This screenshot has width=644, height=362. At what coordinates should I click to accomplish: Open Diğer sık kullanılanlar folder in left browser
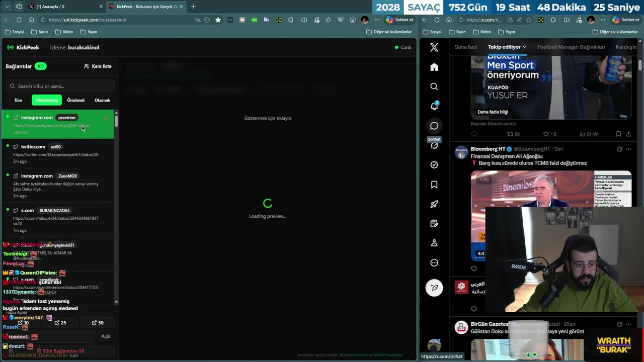[389, 32]
